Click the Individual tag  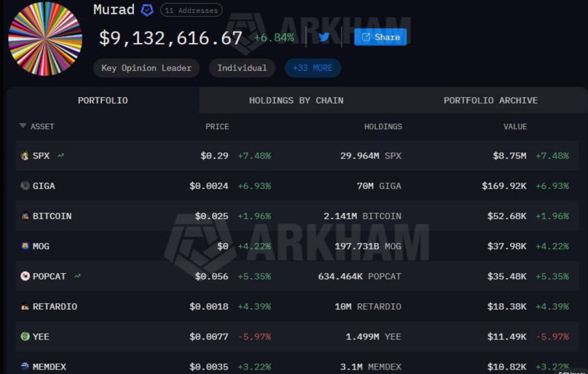pyautogui.click(x=242, y=68)
